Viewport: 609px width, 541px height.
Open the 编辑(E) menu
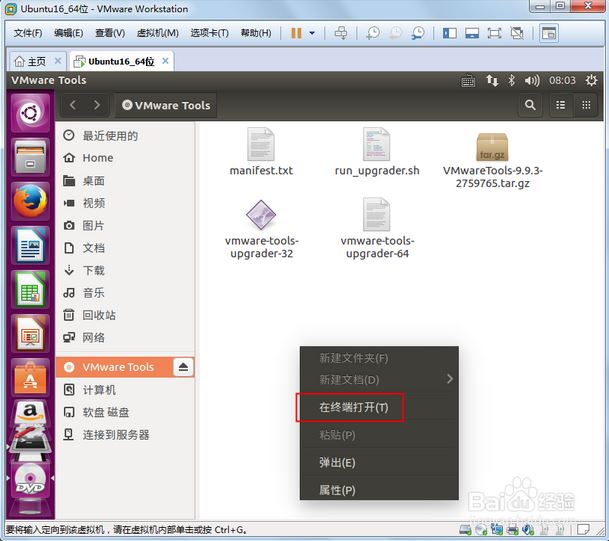69,33
